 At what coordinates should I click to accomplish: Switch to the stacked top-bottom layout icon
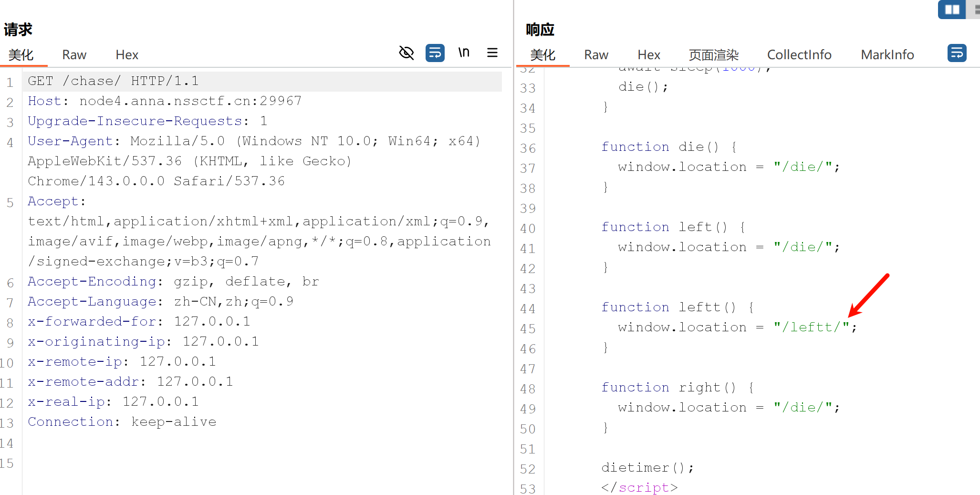975,10
